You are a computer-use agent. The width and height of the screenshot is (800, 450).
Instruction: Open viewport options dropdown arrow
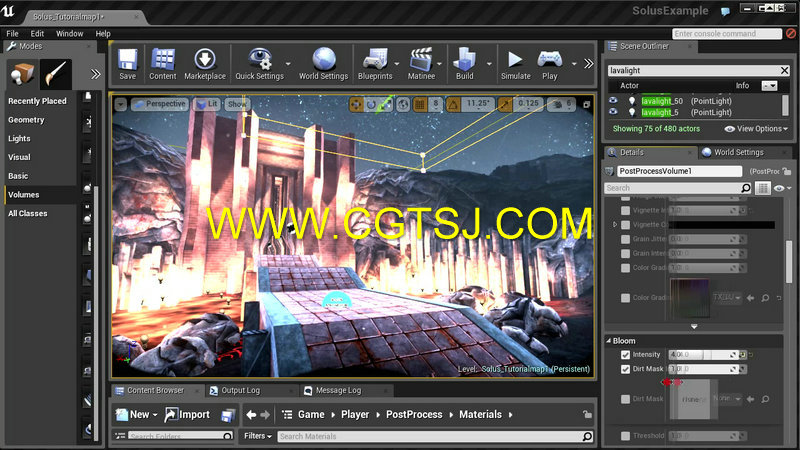(x=121, y=105)
